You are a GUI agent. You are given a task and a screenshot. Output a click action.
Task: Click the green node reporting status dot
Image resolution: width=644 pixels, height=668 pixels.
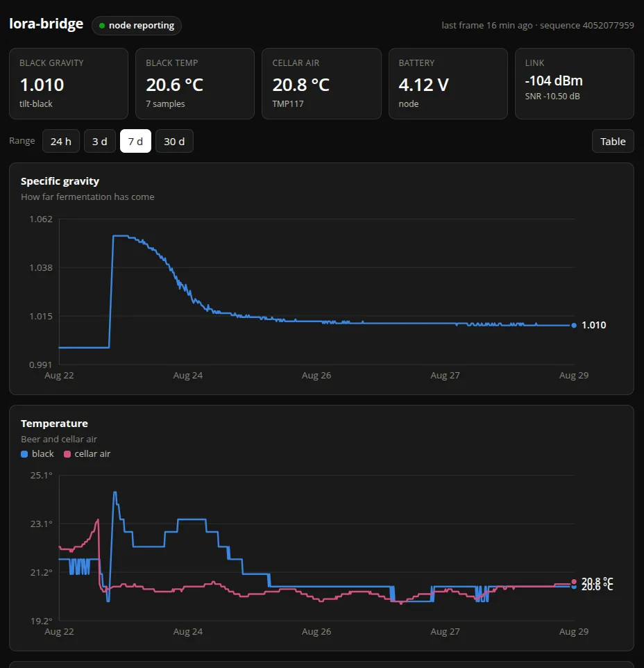tap(102, 26)
